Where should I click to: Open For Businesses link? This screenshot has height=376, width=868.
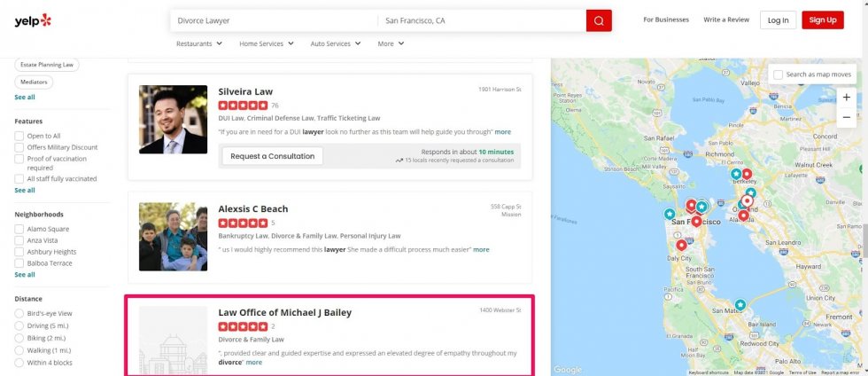(x=666, y=20)
